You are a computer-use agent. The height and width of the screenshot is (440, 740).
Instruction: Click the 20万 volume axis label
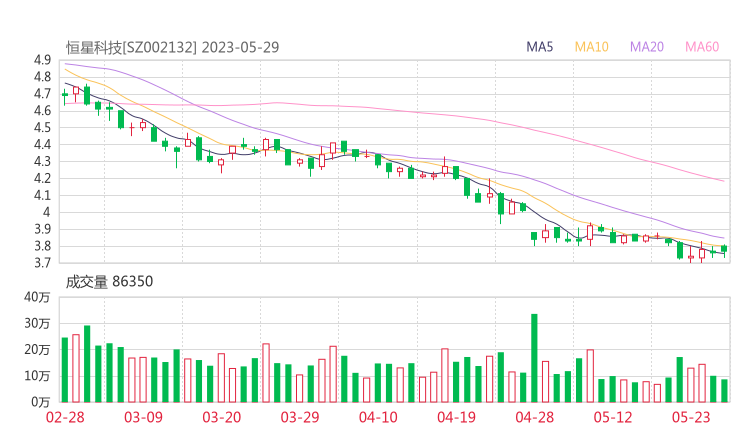tap(37, 350)
